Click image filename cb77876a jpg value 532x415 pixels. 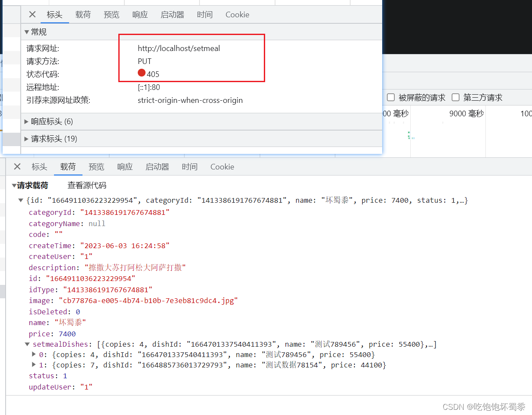148,300
